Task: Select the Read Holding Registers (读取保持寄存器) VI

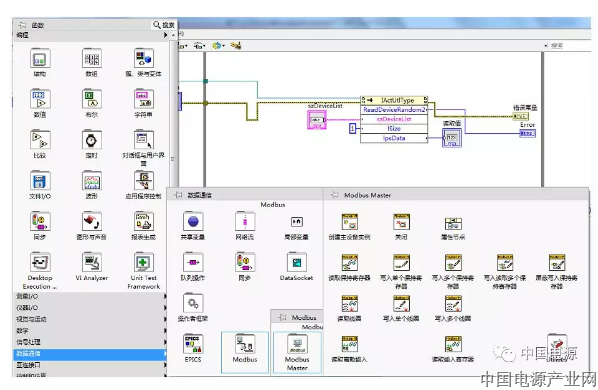Action: (x=349, y=263)
